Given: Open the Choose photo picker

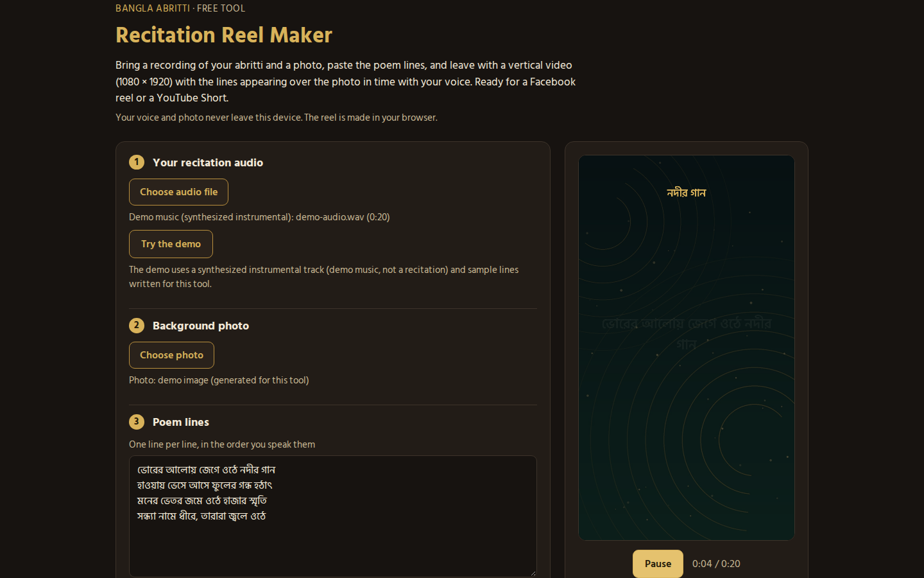Looking at the screenshot, I should pos(171,355).
